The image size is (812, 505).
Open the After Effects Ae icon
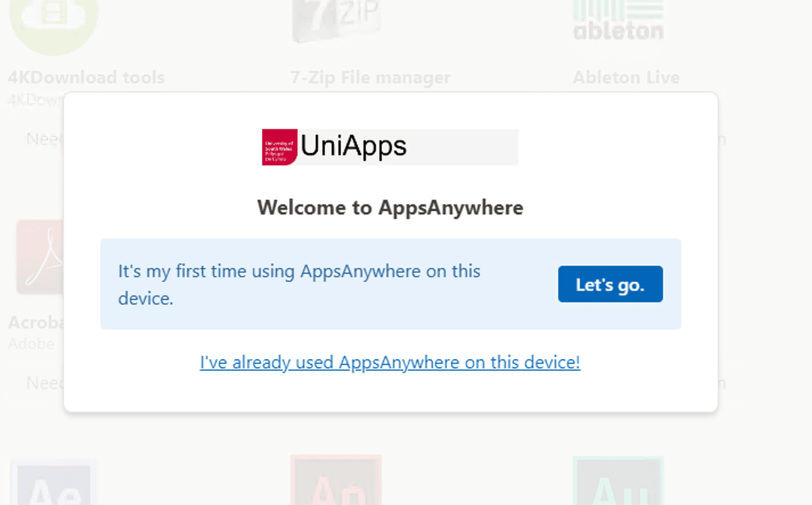click(54, 483)
